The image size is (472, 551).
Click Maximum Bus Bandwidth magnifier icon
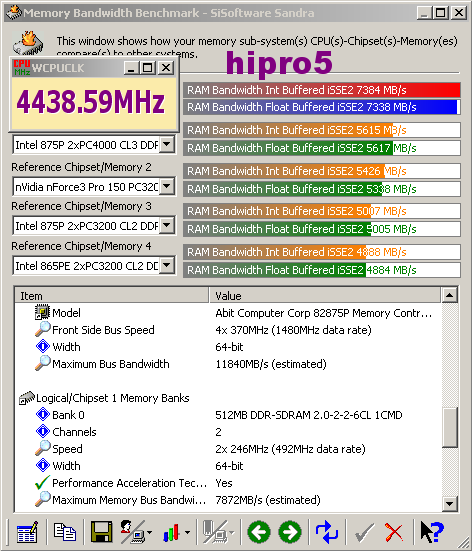43,363
